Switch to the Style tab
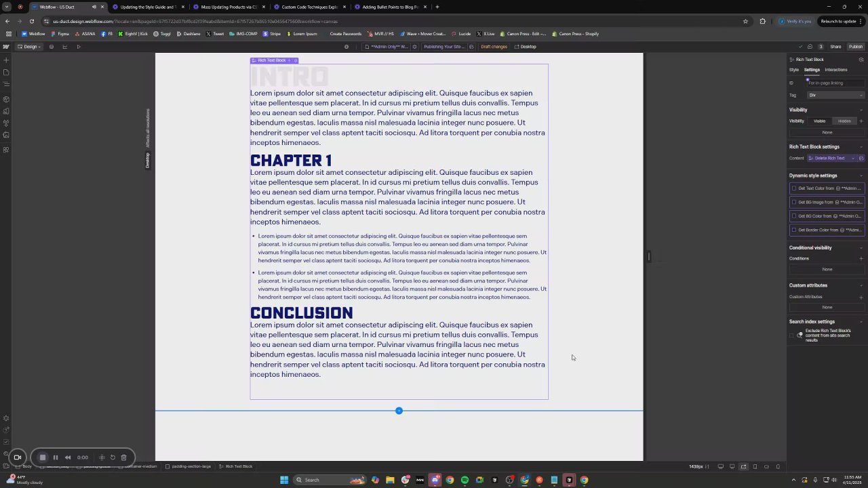The height and width of the screenshot is (488, 868). point(793,70)
